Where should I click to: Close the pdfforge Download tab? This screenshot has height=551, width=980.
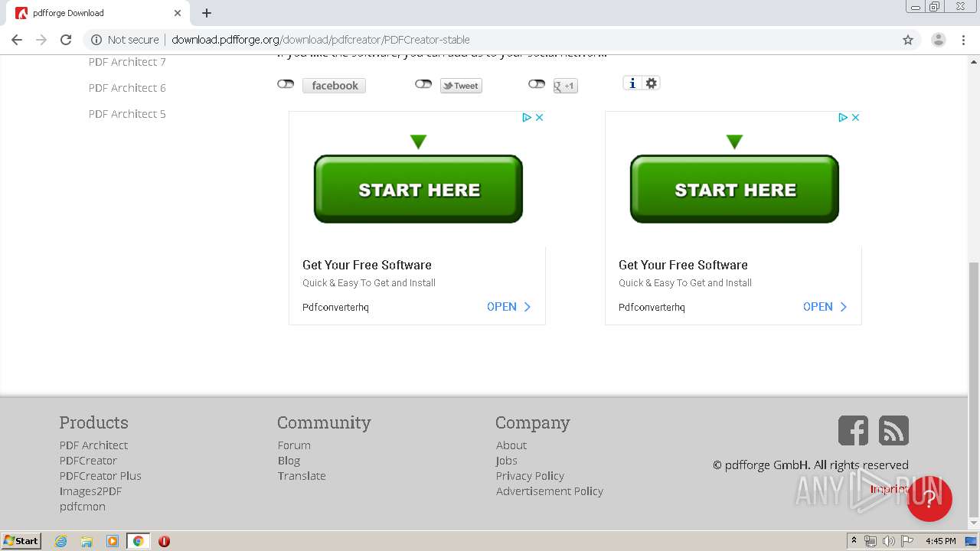pos(178,13)
